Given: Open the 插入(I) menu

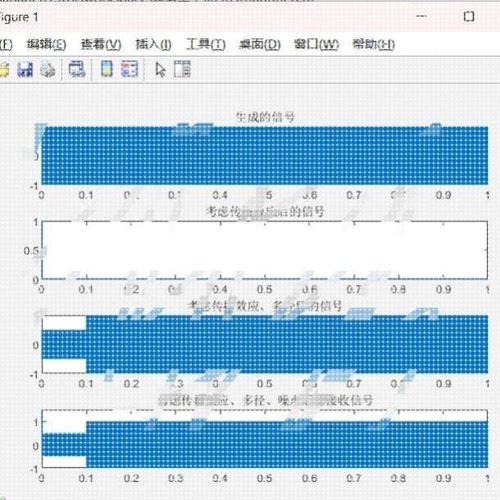Looking at the screenshot, I should coord(154,44).
